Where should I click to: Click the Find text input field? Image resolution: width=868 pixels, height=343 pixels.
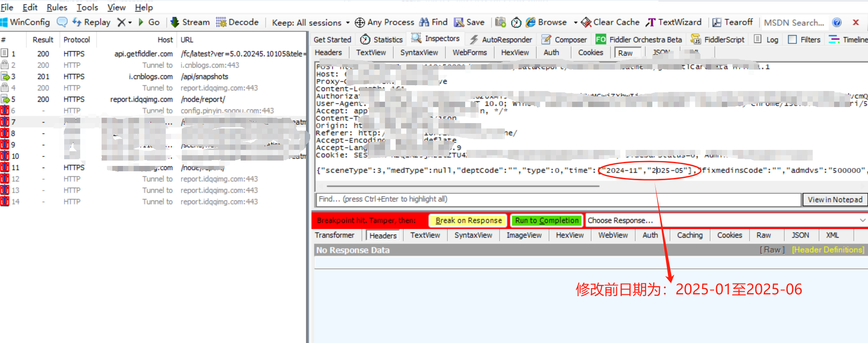tap(558, 199)
